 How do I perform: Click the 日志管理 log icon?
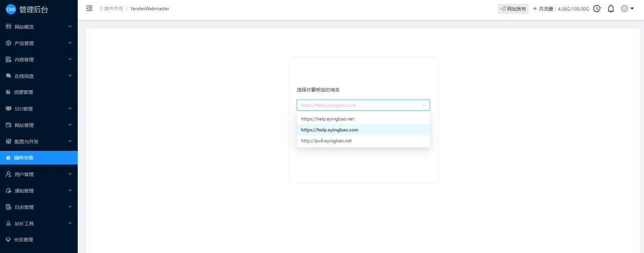tap(8, 207)
